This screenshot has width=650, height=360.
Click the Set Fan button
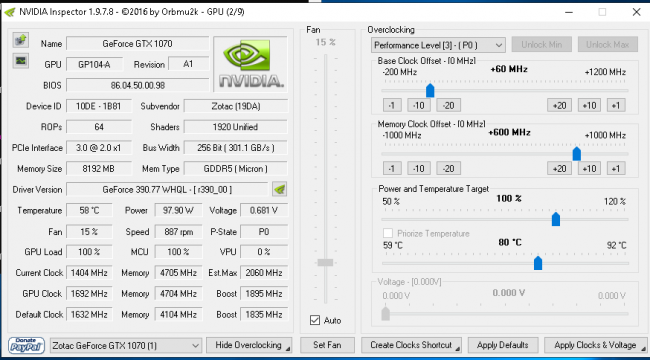(x=327, y=345)
